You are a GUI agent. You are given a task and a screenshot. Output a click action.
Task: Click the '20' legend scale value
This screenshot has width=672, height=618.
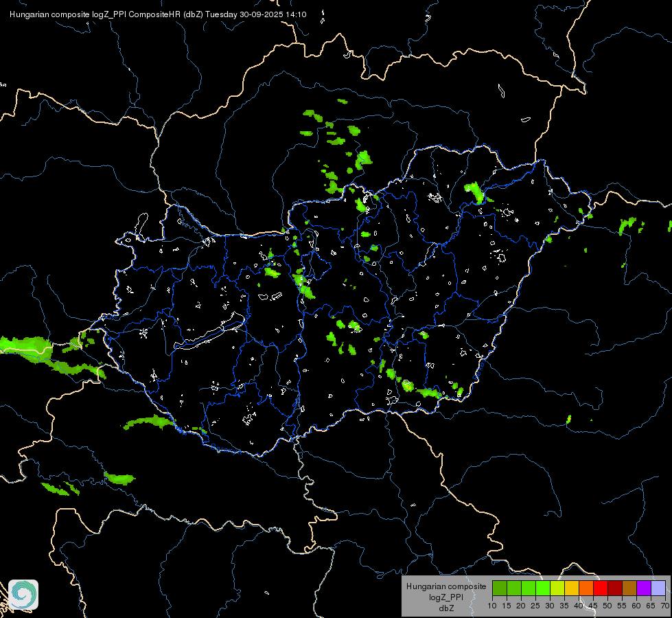tap(521, 606)
